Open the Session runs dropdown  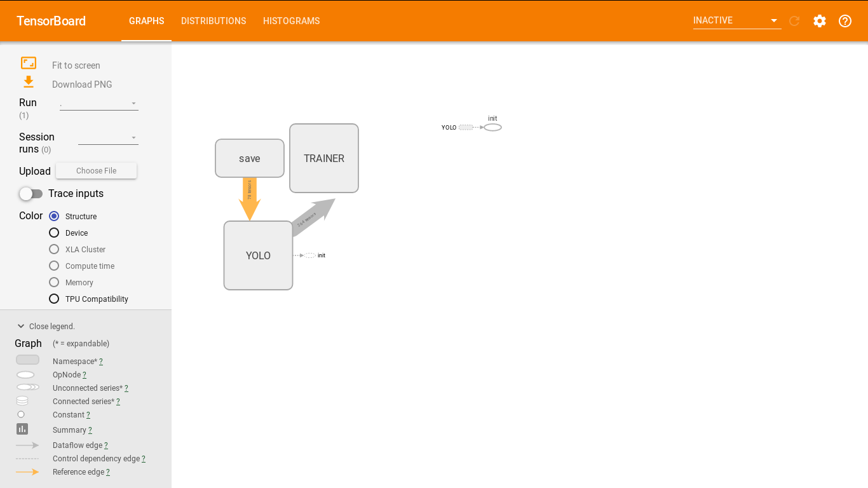(x=108, y=137)
